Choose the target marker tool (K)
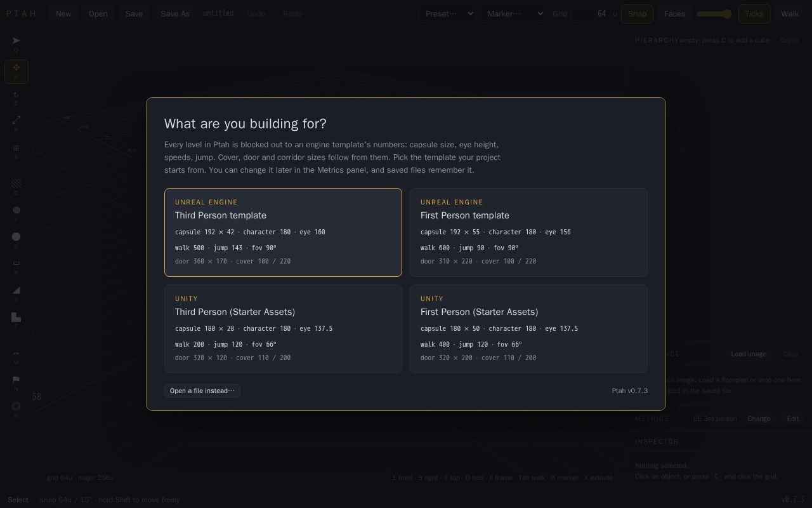This screenshot has width=812, height=508. click(16, 410)
